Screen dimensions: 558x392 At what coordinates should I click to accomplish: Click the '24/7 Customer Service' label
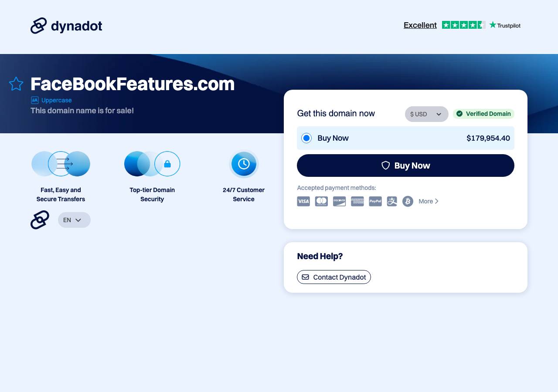(244, 195)
